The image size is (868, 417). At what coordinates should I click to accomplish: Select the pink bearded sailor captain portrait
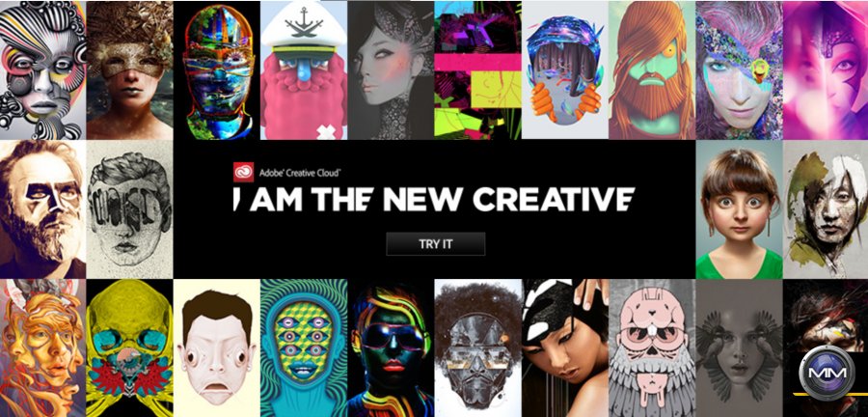point(304,70)
